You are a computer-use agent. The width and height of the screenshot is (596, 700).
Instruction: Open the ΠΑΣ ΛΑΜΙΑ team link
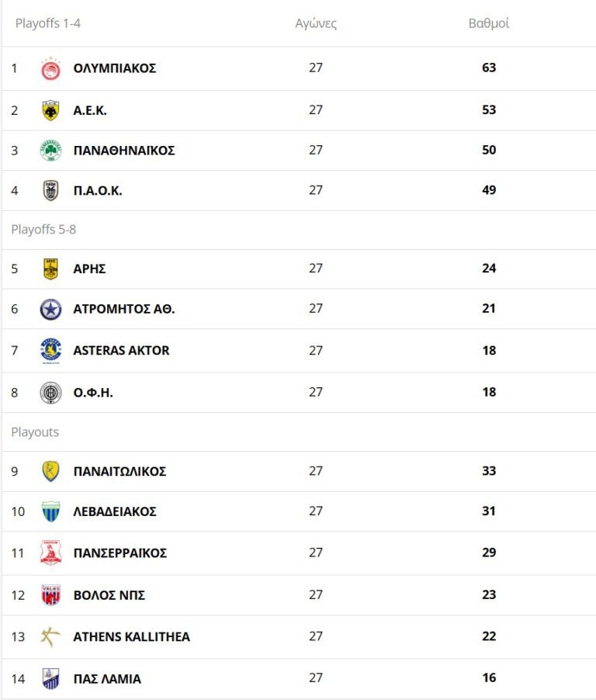107,679
